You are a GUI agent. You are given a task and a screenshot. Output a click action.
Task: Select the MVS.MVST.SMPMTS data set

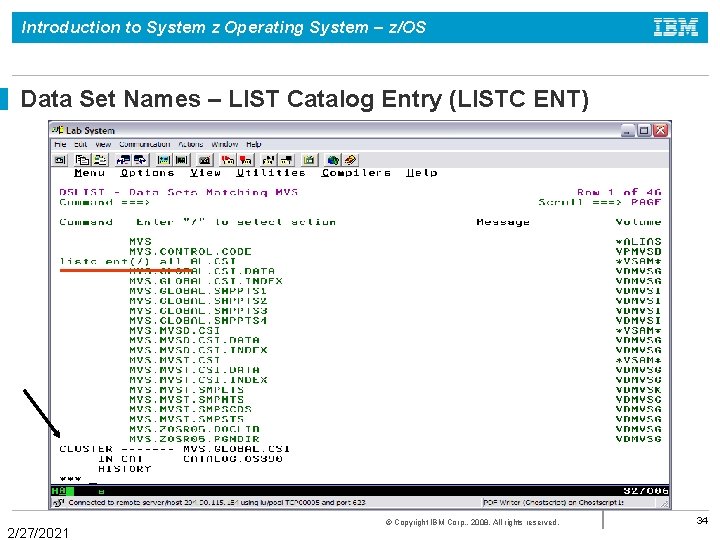tap(186, 399)
